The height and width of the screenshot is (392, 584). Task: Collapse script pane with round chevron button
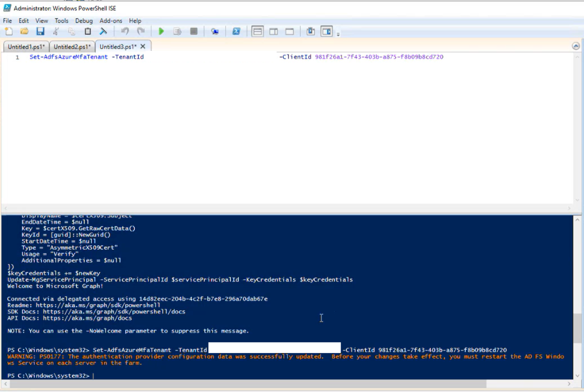pos(576,46)
